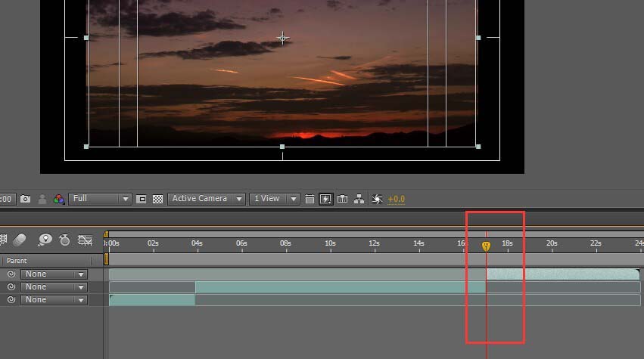Click pick whip of second layer row
Screen dimensions: 644x359
[11, 286]
